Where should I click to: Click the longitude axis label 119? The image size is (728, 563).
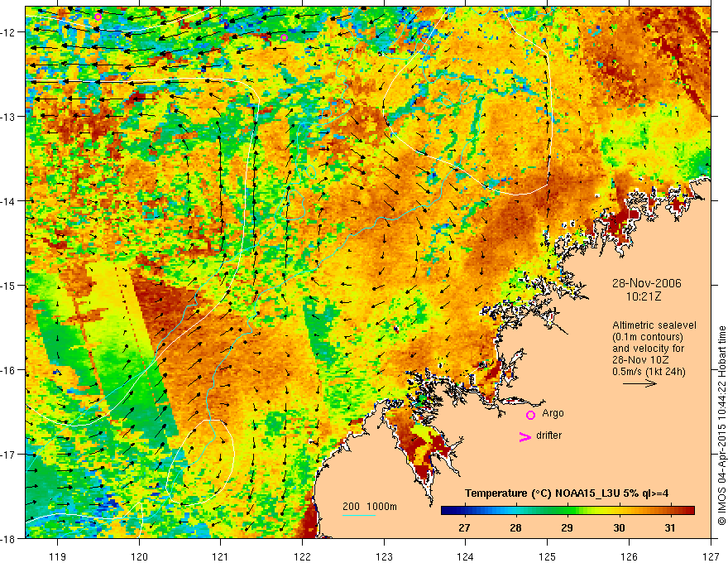point(58,556)
